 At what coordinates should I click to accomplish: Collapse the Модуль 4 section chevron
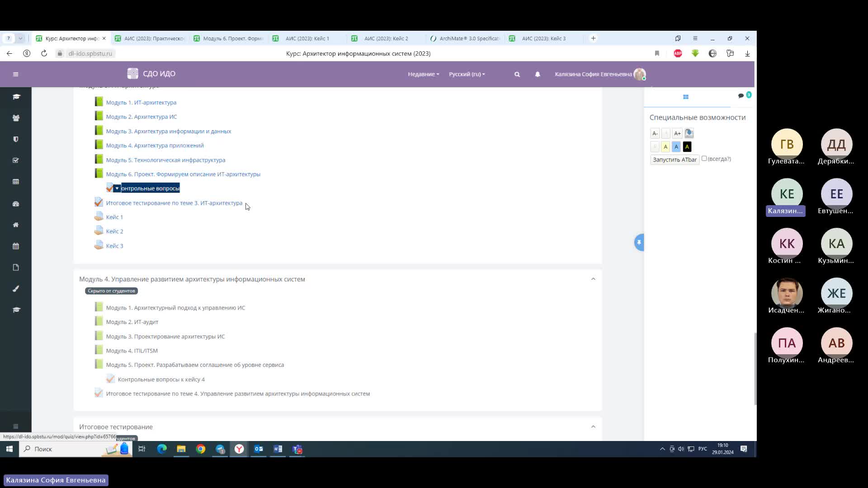coord(593,279)
